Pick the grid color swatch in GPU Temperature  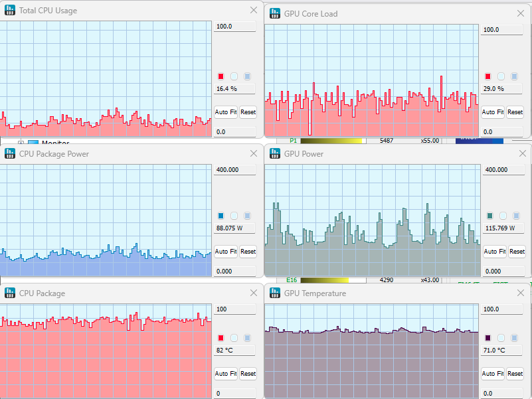(514, 338)
